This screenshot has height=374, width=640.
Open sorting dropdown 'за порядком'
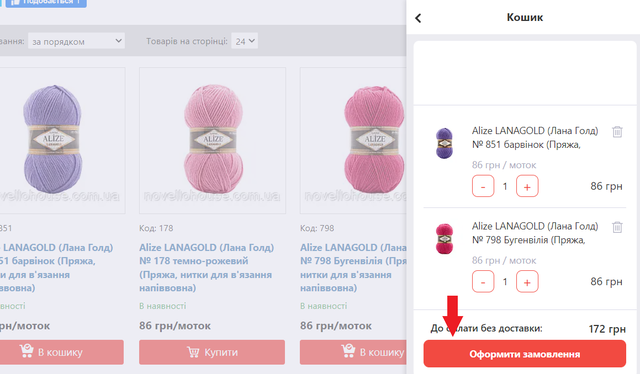point(76,41)
